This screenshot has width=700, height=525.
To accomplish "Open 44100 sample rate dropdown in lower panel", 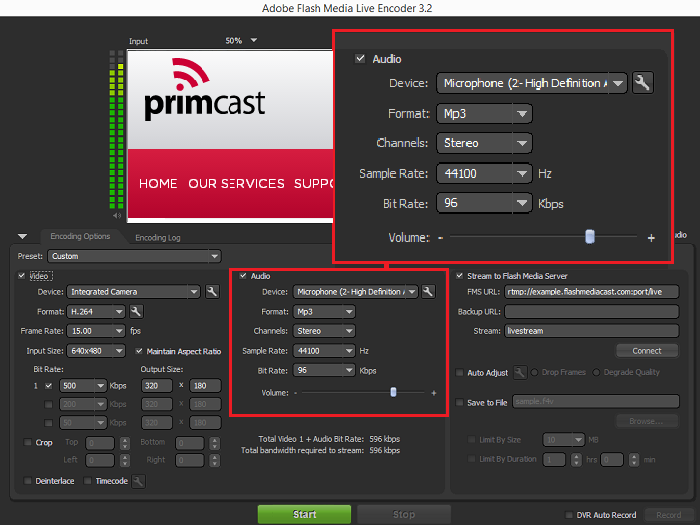I will pos(324,351).
